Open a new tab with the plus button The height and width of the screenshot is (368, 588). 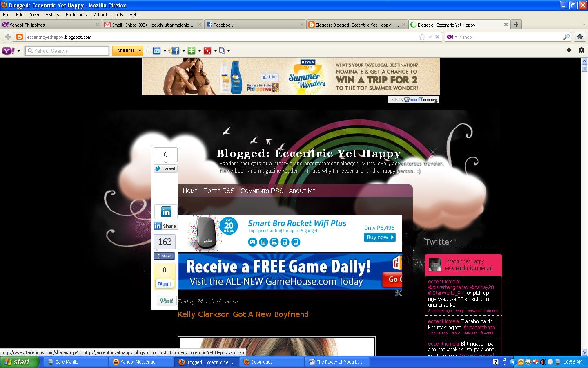(516, 25)
